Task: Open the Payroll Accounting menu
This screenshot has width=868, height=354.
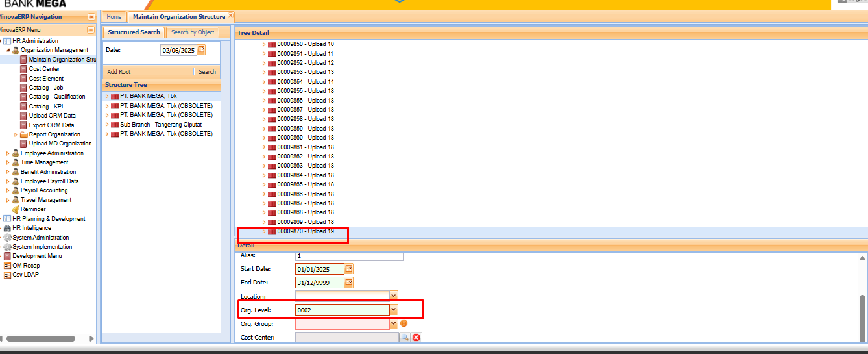Action: (44, 190)
